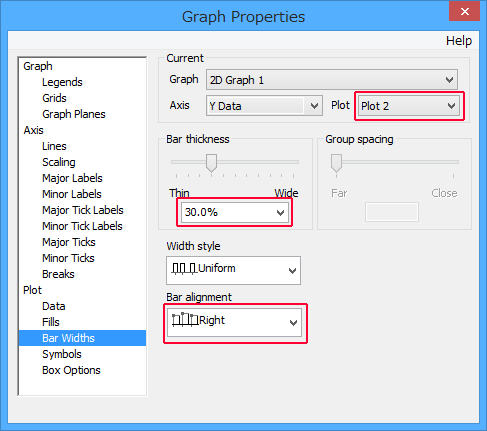Expand the Graph dropdown showing 2D Graph 1
The width and height of the screenshot is (487, 431).
click(332, 80)
